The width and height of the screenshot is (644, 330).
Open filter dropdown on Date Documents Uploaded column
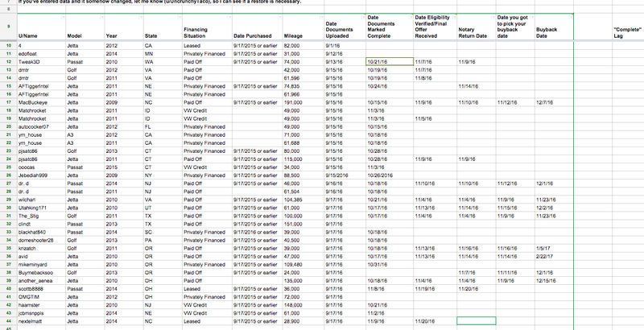coord(363,17)
